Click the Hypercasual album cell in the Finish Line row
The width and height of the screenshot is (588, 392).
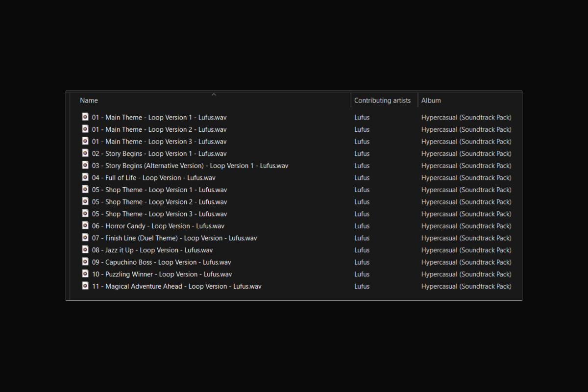pyautogui.click(x=466, y=238)
